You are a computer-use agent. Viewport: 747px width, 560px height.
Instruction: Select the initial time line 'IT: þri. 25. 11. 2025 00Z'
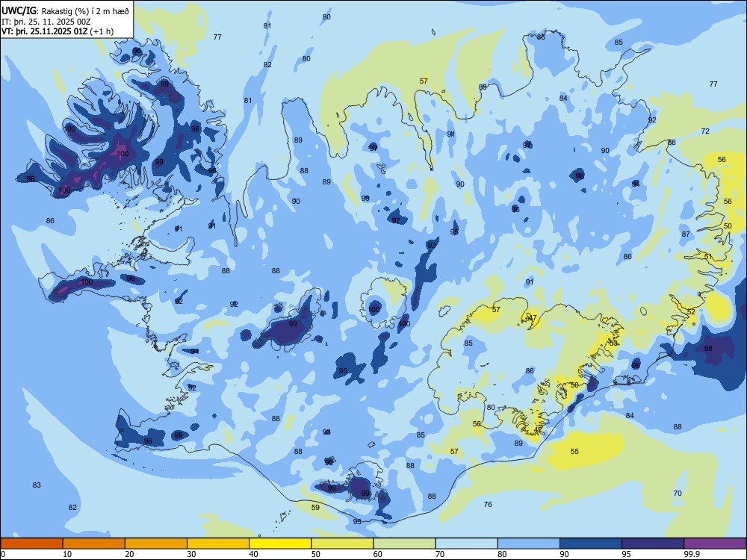(46, 22)
